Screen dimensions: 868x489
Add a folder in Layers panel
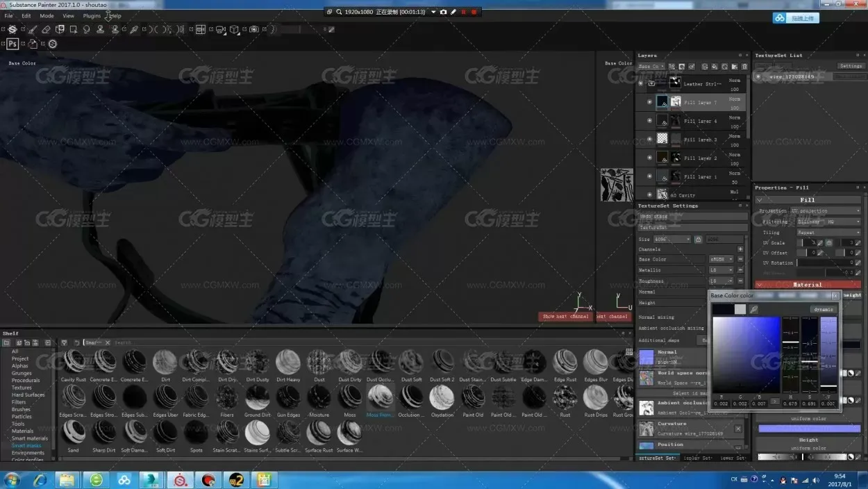pos(735,67)
